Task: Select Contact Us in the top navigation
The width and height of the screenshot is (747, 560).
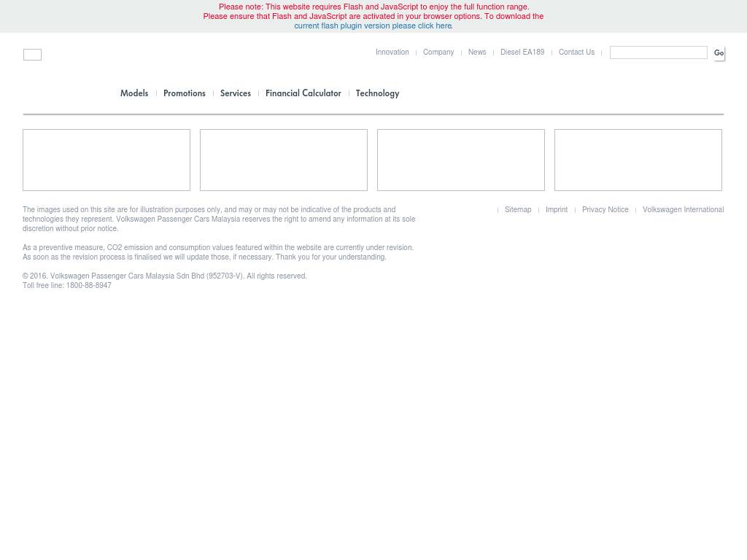Action: point(576,52)
